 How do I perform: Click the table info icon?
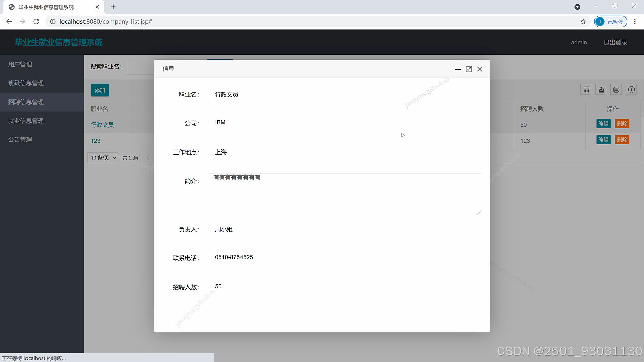coord(631,89)
